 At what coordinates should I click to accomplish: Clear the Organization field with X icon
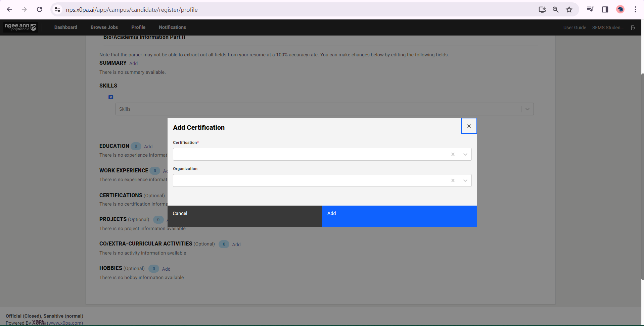coord(453,180)
